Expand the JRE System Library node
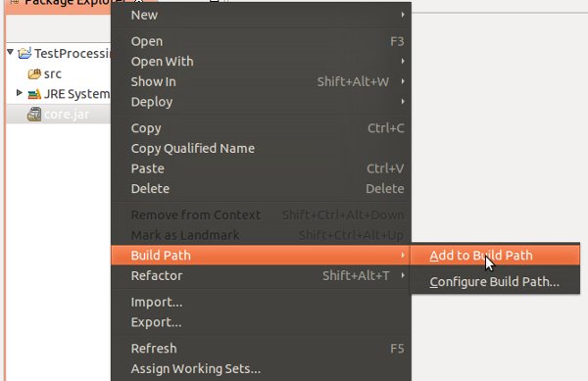This screenshot has height=381, width=588. pyautogui.click(x=20, y=92)
